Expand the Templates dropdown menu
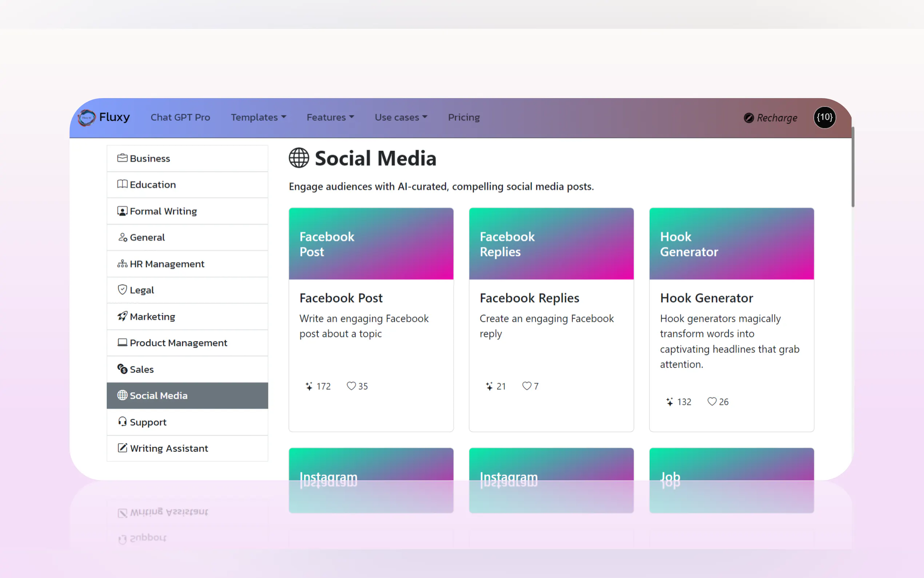Viewport: 924px width, 578px height. click(x=258, y=117)
